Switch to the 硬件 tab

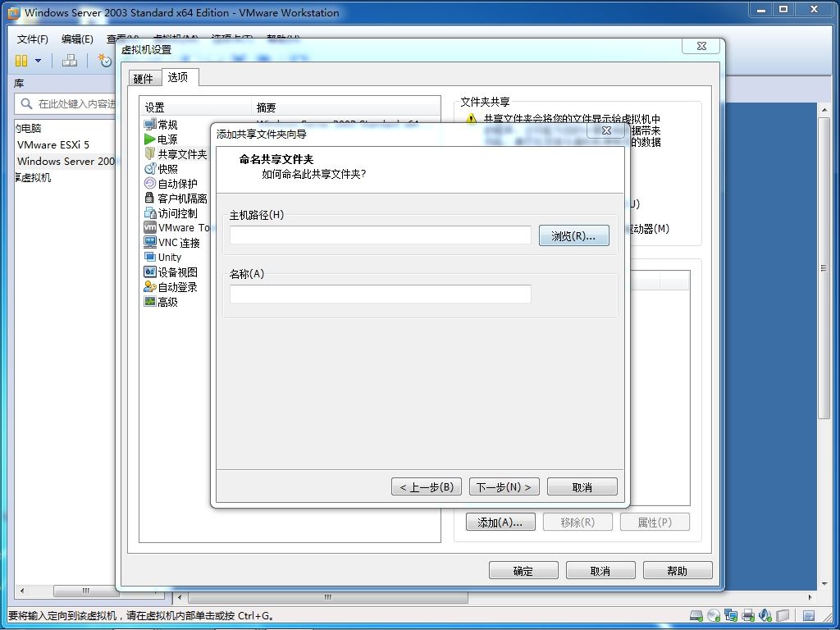(143, 79)
